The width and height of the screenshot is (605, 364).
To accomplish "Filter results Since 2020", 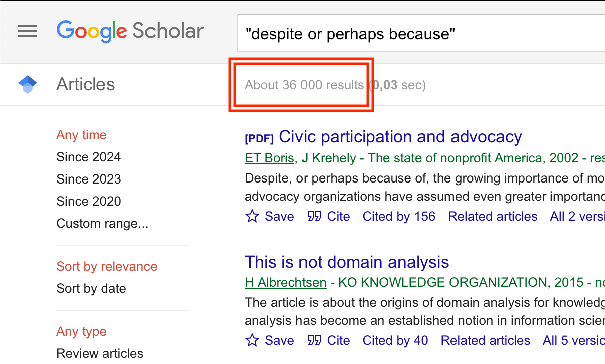I will 89,201.
